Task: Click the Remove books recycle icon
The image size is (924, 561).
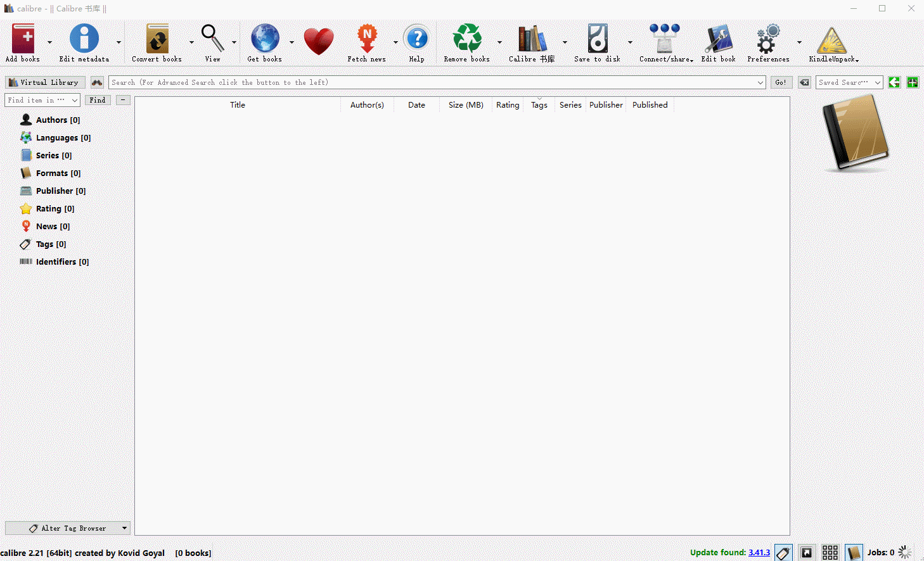Action: coord(466,39)
